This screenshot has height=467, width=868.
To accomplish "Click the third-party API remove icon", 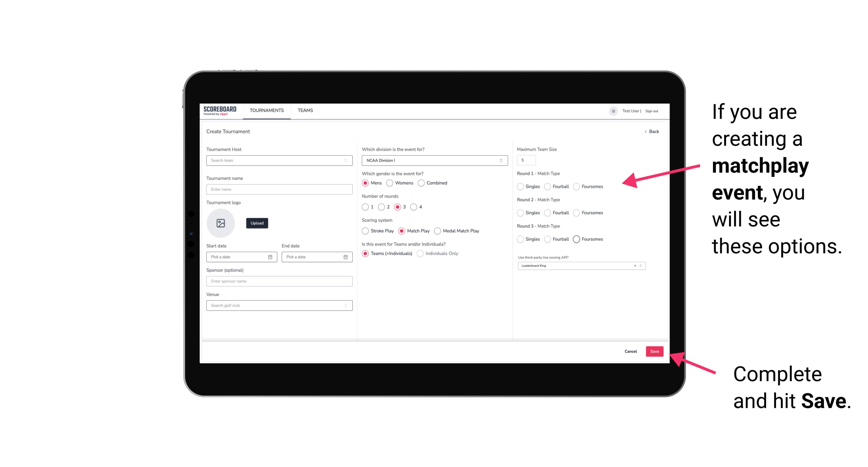I will 634,265.
